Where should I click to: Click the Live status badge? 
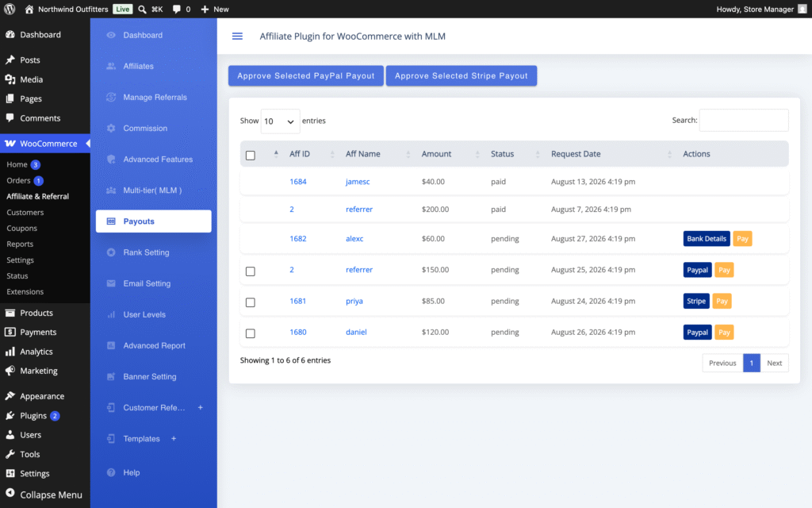[123, 9]
